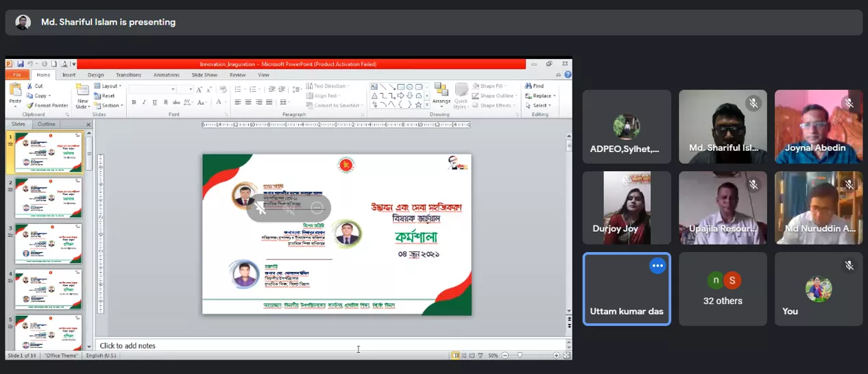The height and width of the screenshot is (374, 868).
Task: Open the Font name combo box
Action: 153,90
